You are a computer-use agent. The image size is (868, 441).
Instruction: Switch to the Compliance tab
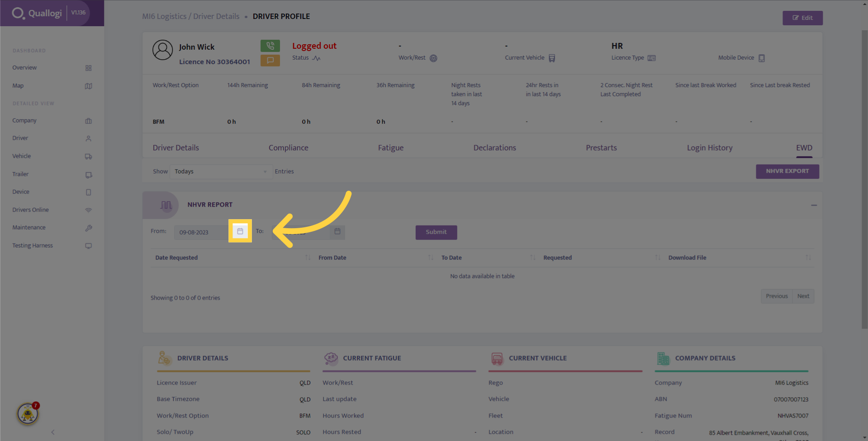click(x=289, y=148)
